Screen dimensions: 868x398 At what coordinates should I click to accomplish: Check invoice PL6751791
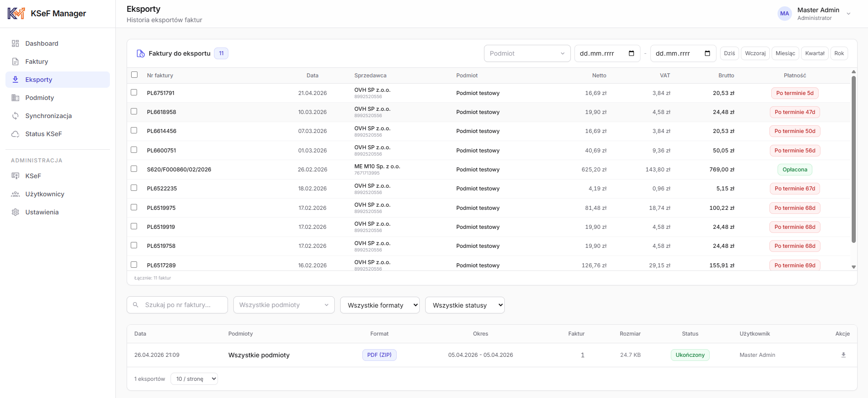point(134,92)
